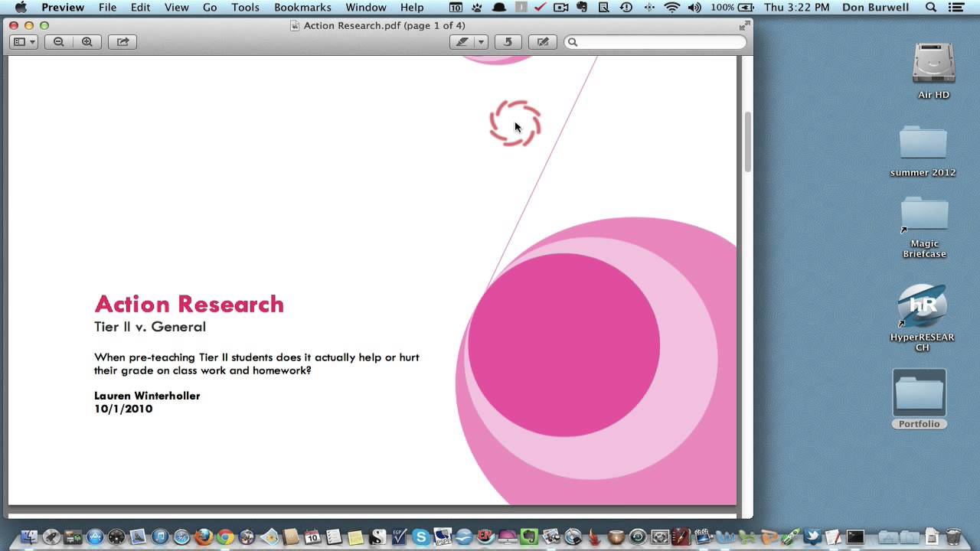Click the camera recorder menu bar icon
Viewport: 980px width, 551px height.
coord(560,8)
